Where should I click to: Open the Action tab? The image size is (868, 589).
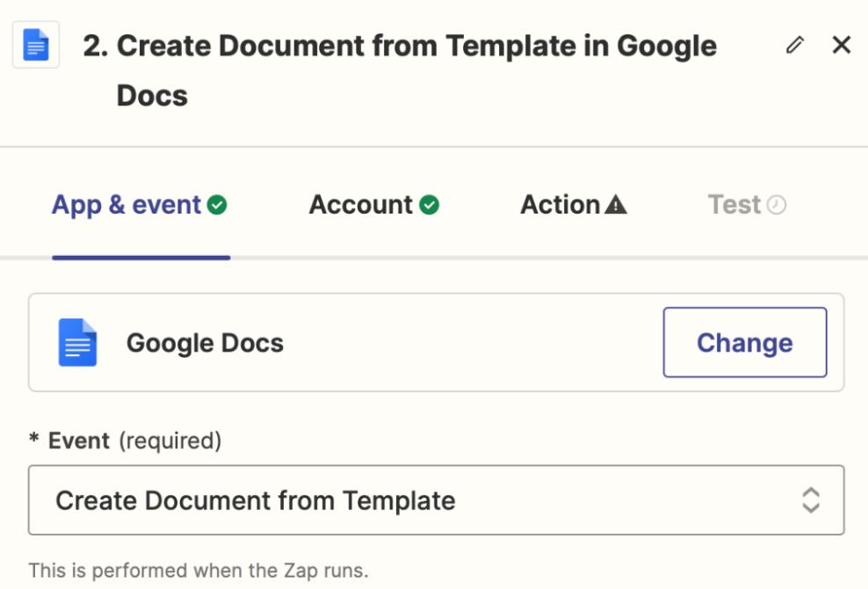(574, 205)
